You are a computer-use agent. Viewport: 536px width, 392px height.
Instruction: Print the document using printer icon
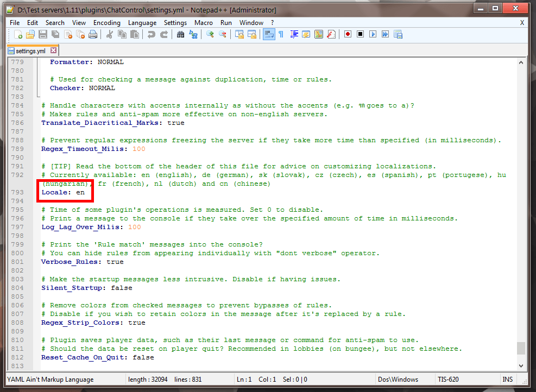pos(93,35)
